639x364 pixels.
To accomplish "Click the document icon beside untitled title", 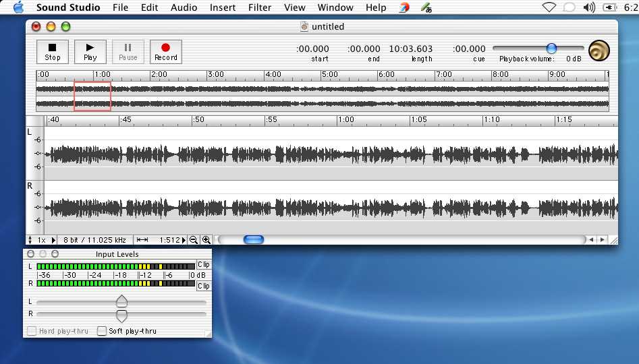I will click(304, 26).
